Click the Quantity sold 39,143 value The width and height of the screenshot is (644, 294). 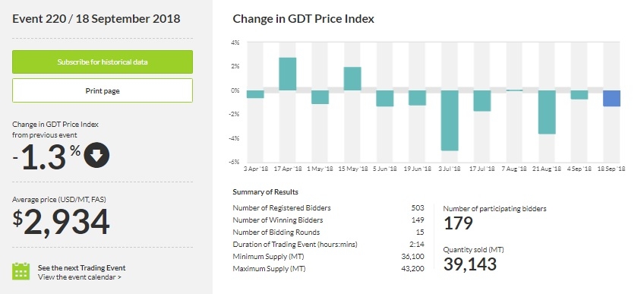470,264
